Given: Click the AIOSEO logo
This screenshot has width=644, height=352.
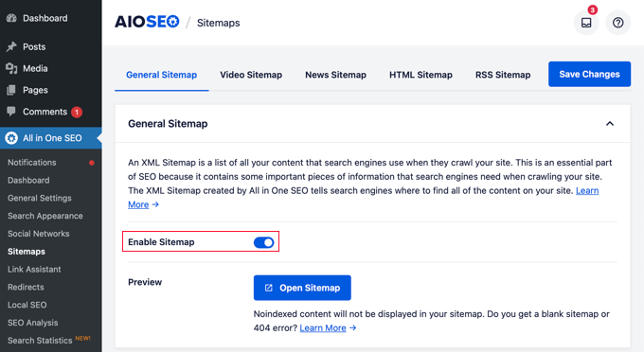Looking at the screenshot, I should pyautogui.click(x=147, y=22).
